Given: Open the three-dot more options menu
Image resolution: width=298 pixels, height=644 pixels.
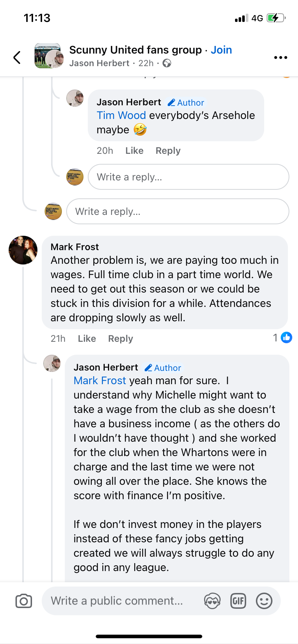Looking at the screenshot, I should tap(280, 57).
